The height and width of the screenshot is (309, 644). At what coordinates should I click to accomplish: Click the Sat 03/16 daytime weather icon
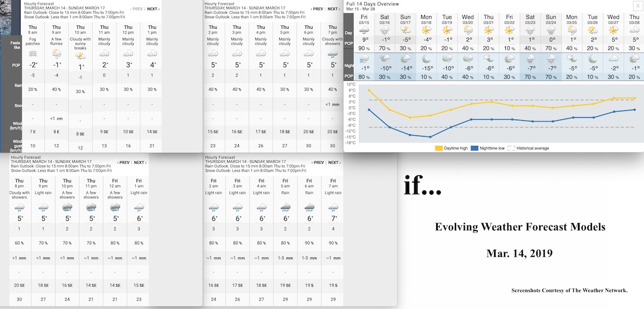click(385, 30)
